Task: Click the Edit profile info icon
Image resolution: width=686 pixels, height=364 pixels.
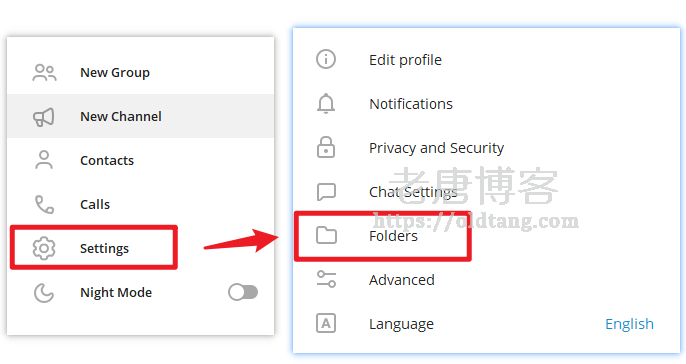Action: (x=326, y=59)
